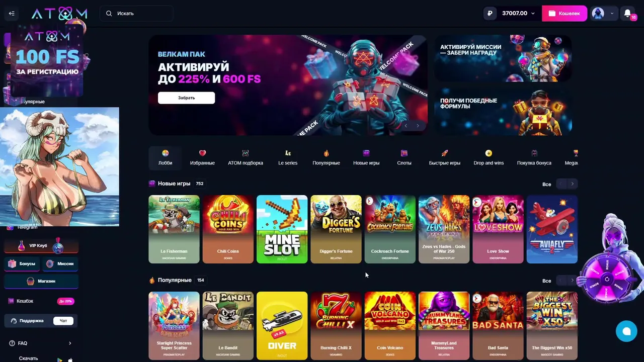Switch support panel to Чат
Image resolution: width=644 pixels, height=362 pixels.
(x=63, y=321)
